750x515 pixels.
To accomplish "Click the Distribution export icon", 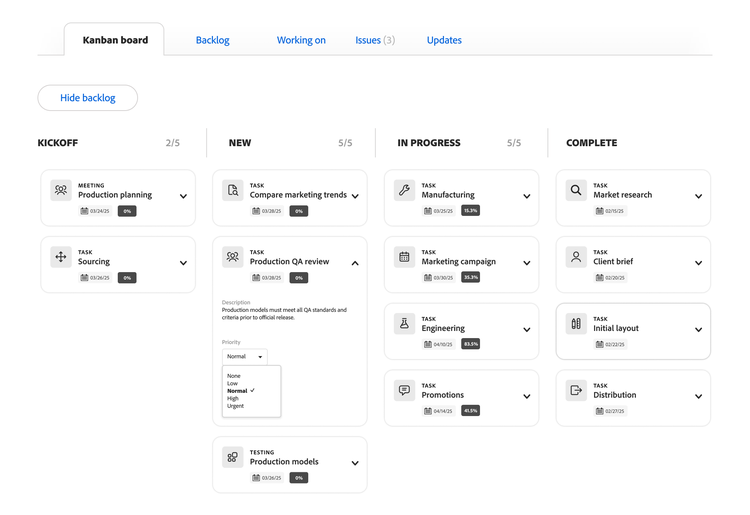I will [576, 390].
